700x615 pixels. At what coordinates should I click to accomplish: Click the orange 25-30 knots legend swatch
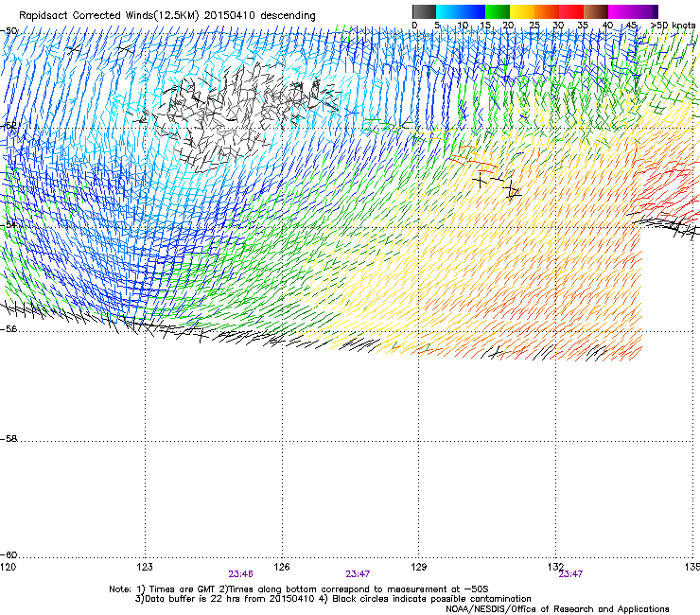click(x=547, y=11)
